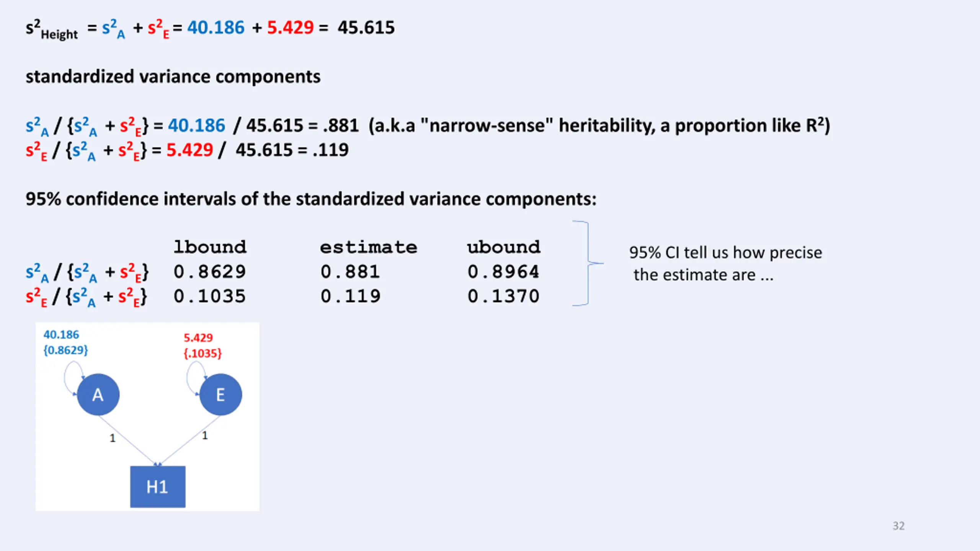Select the H1 square box
The height and width of the screenshot is (551, 980).
click(x=158, y=487)
